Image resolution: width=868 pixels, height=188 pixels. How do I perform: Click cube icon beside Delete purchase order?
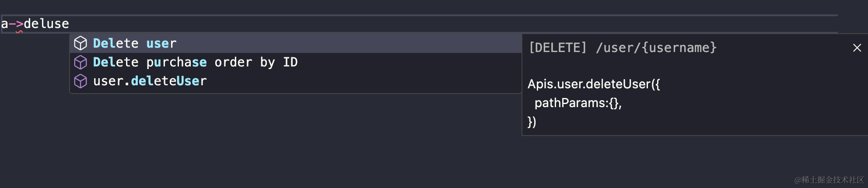80,62
